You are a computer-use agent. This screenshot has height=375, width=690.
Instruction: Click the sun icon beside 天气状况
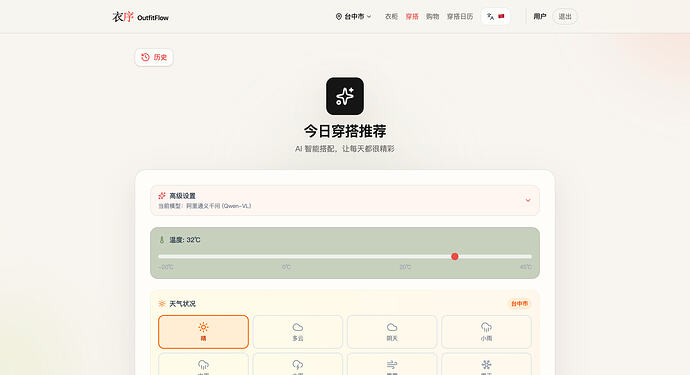click(162, 304)
